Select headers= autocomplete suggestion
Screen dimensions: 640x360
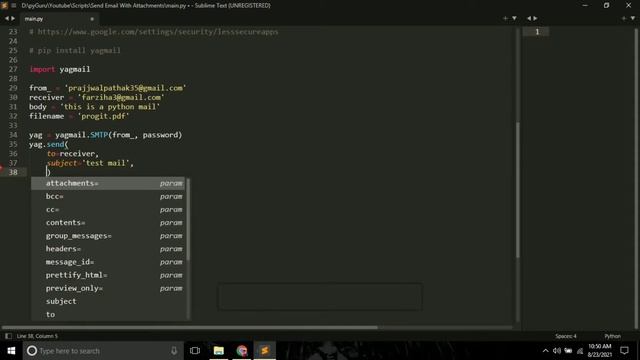tap(108, 249)
